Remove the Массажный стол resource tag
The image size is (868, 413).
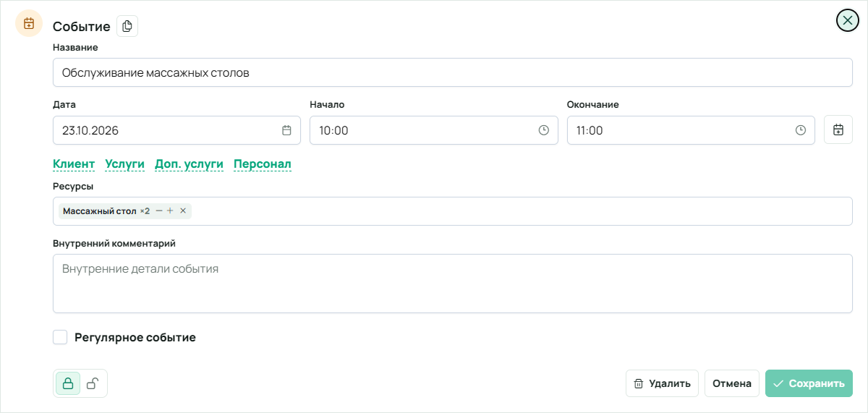click(x=183, y=211)
